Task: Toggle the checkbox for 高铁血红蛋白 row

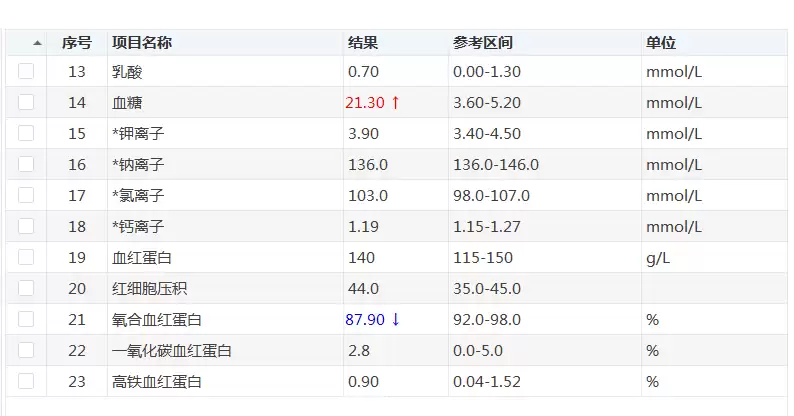Action: click(26, 381)
